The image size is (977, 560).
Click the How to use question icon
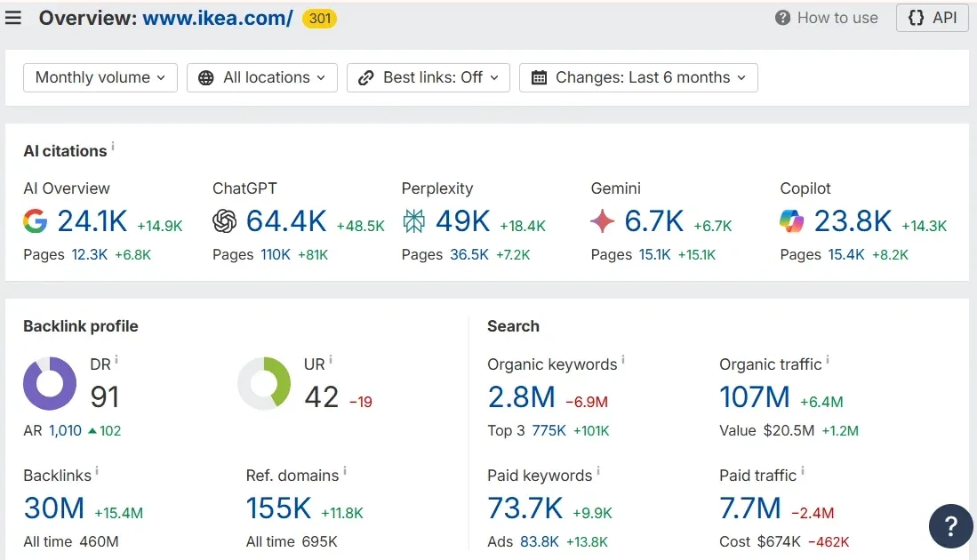pos(782,18)
